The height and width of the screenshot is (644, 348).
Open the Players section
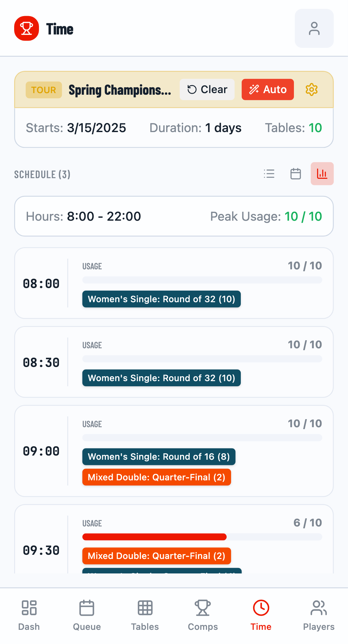point(318,615)
